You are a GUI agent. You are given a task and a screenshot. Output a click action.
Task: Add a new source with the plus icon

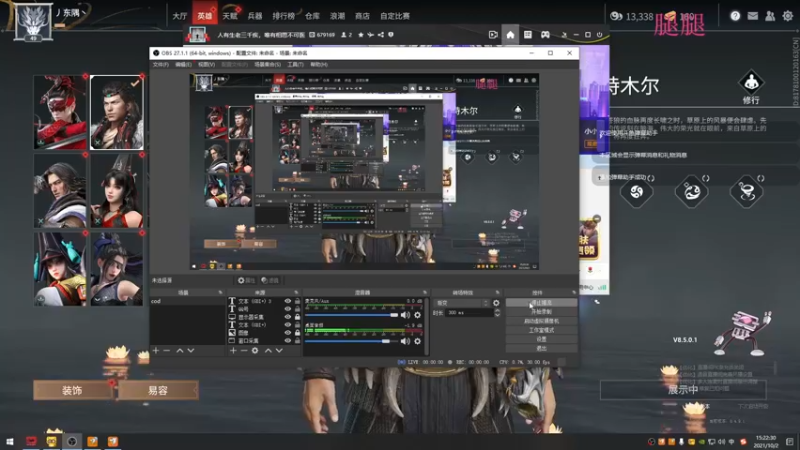tap(233, 351)
